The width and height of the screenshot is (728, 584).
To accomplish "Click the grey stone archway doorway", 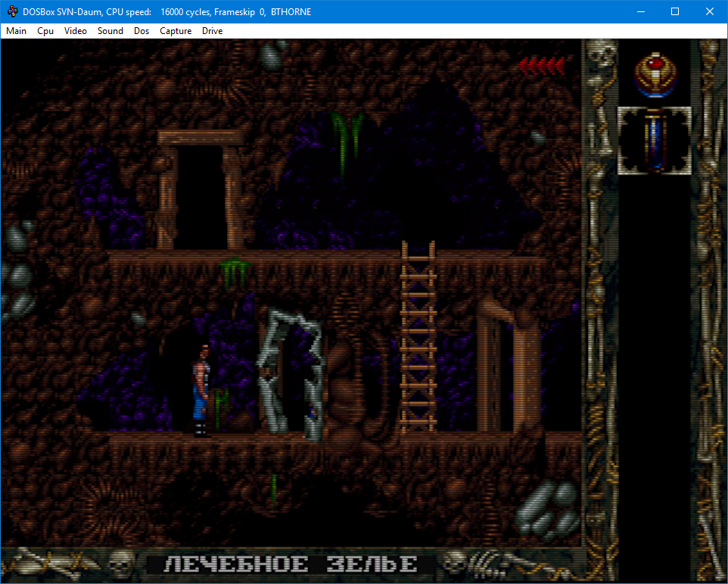I will 291,376.
